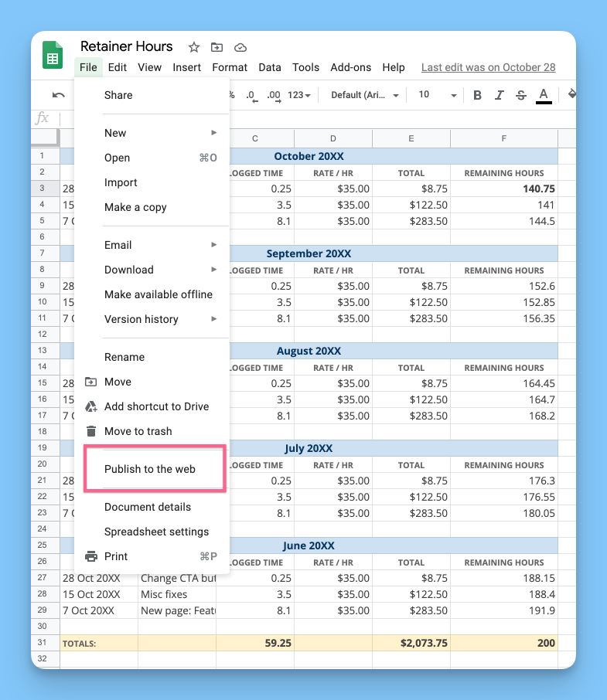607x700 pixels.
Task: Toggle strikethrough formatting
Action: point(521,95)
